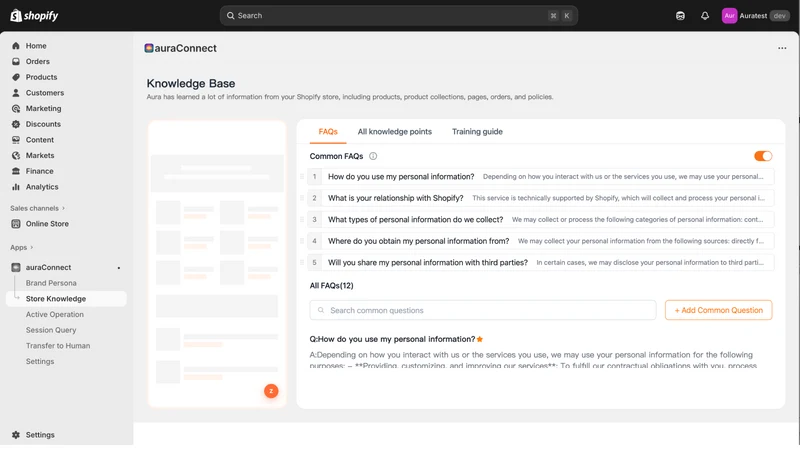This screenshot has height=450, width=800.
Task: Expand the Apps section
Action: (x=21, y=247)
